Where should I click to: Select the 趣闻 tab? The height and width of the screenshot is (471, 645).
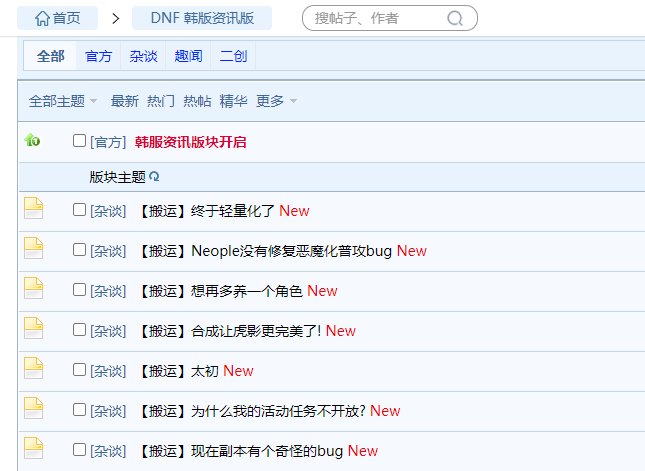[188, 56]
